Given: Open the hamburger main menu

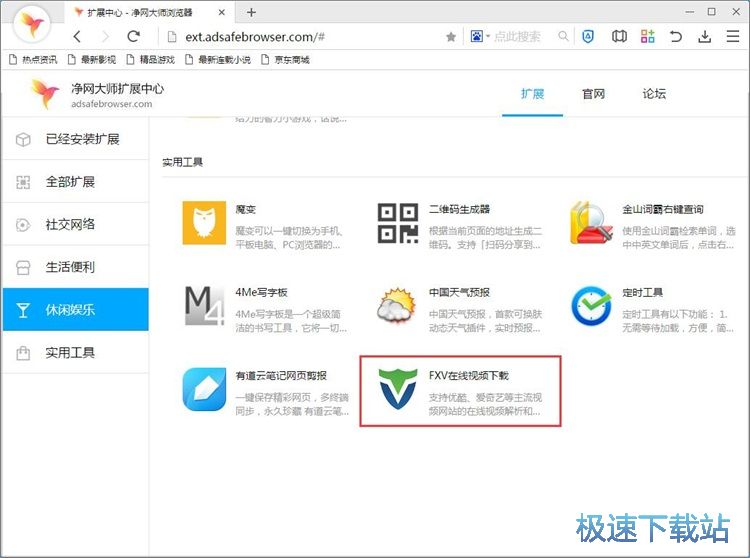Looking at the screenshot, I should click(733, 36).
